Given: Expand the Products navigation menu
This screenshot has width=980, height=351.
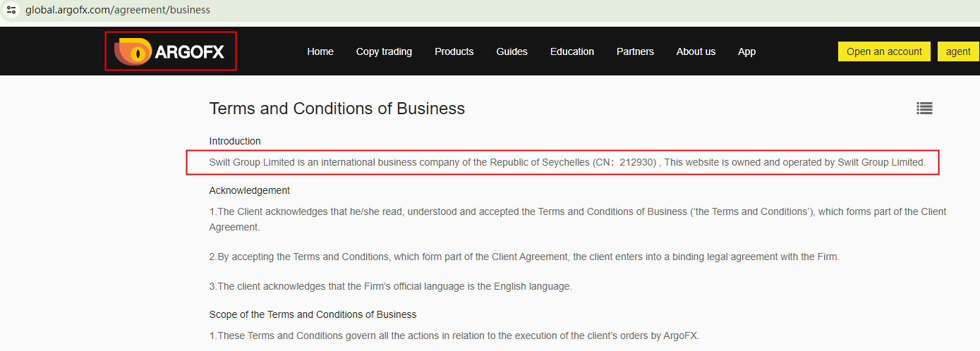Looking at the screenshot, I should pyautogui.click(x=454, y=51).
